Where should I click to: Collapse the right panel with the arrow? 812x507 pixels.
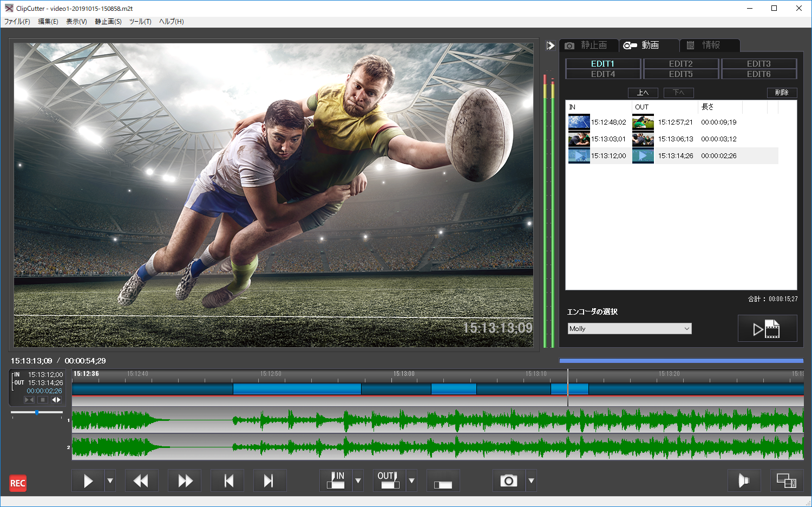(551, 45)
